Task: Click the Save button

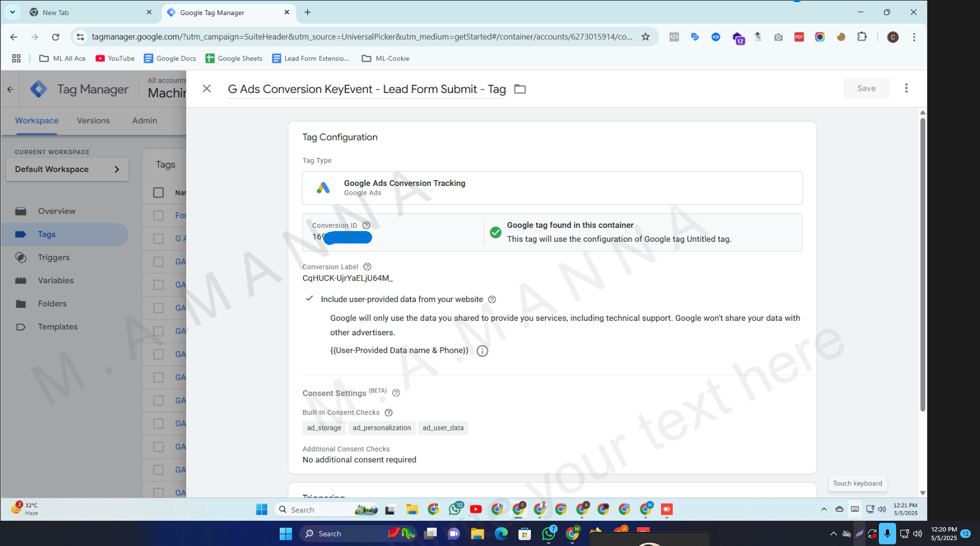Action: 866,88
